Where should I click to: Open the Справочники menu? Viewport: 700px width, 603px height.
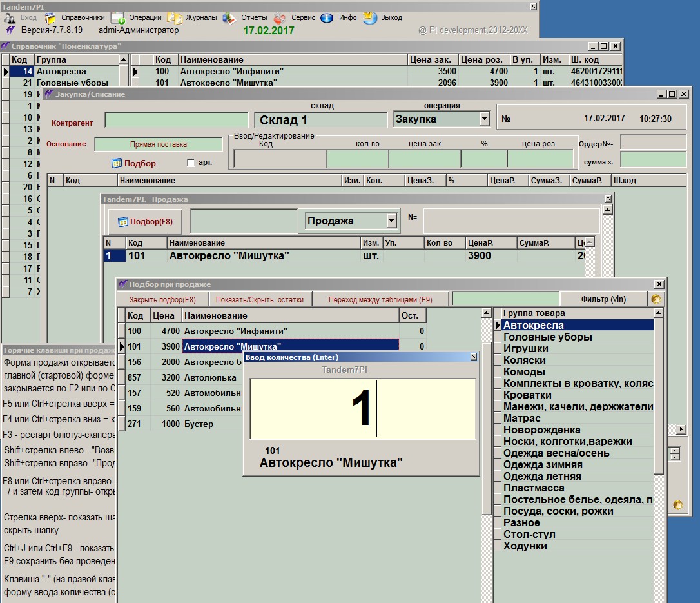click(83, 17)
